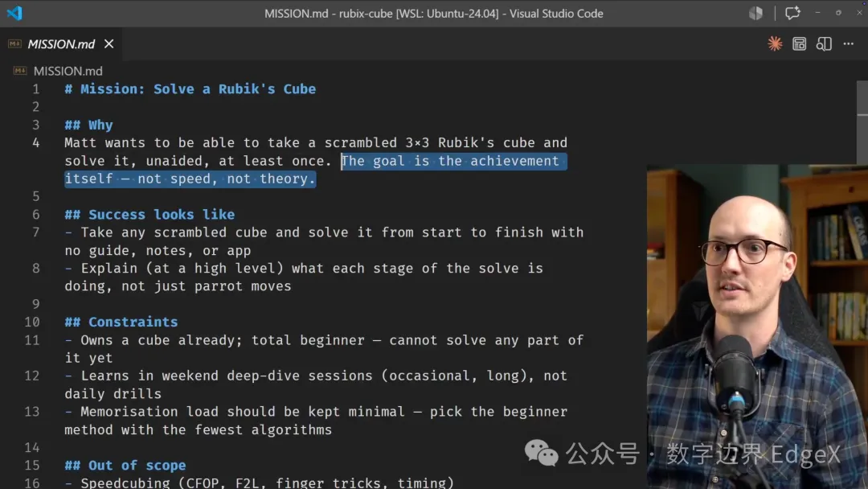Click the markdown file icon on the tab
The width and height of the screenshot is (868, 489).
15,43
